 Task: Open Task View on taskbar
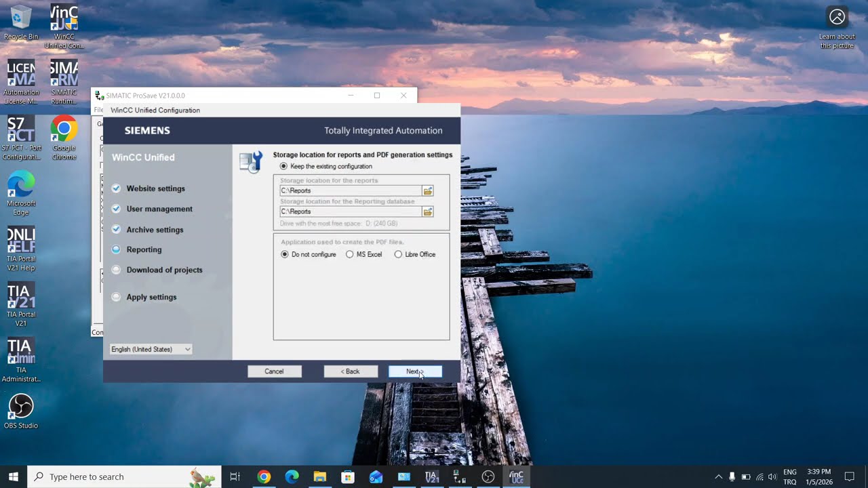click(235, 476)
